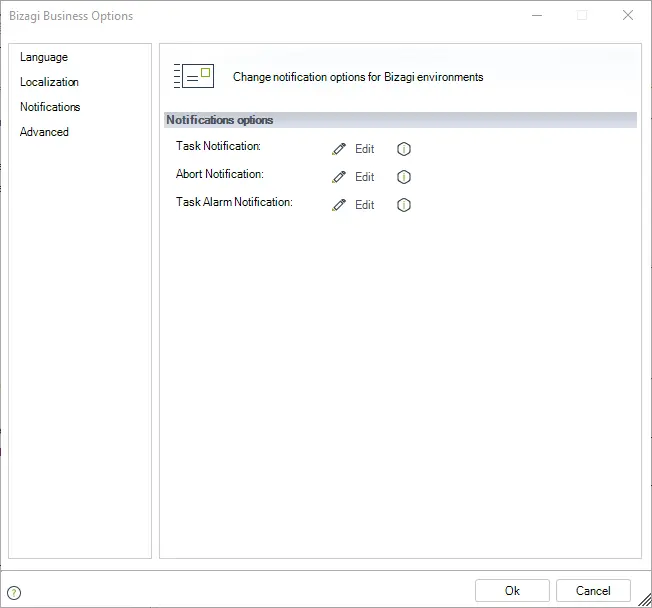Switch to the Notifications section
Viewport: 652px width, 608px height.
tap(50, 107)
